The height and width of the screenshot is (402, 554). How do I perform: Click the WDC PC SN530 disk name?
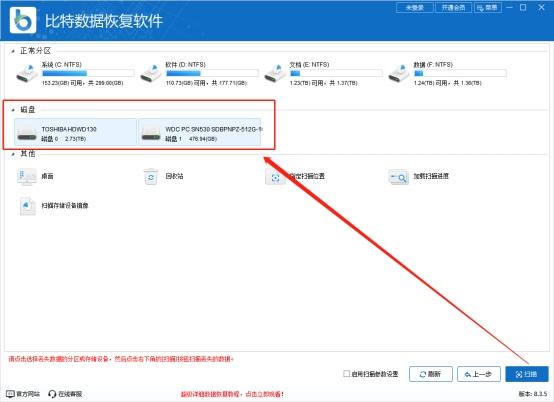[214, 129]
